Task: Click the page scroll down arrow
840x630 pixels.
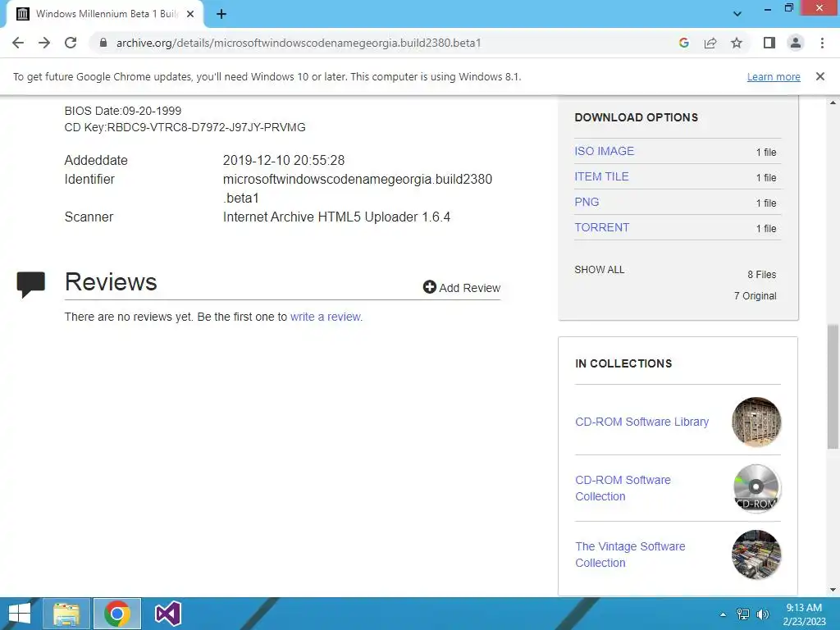Action: 833,590
